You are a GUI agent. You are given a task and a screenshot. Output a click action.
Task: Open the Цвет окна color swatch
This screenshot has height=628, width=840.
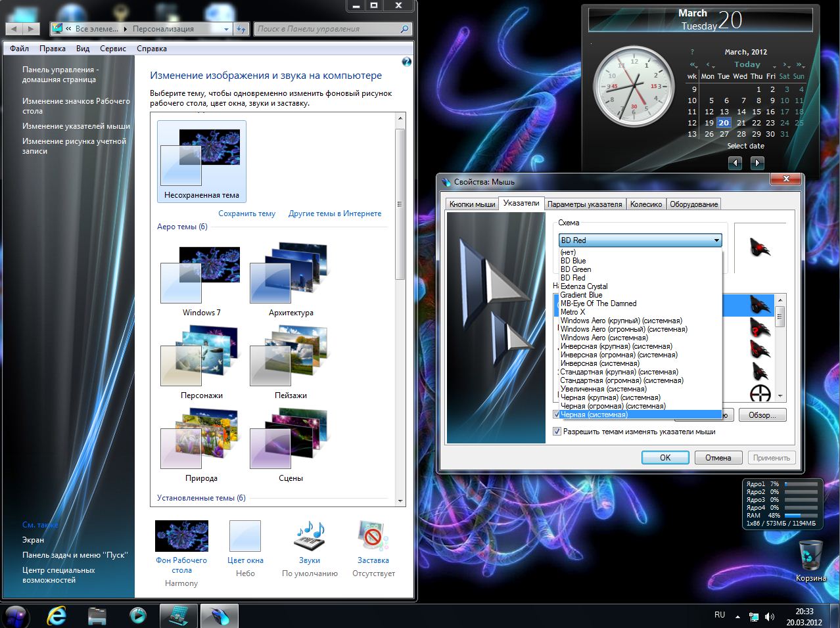[245, 537]
